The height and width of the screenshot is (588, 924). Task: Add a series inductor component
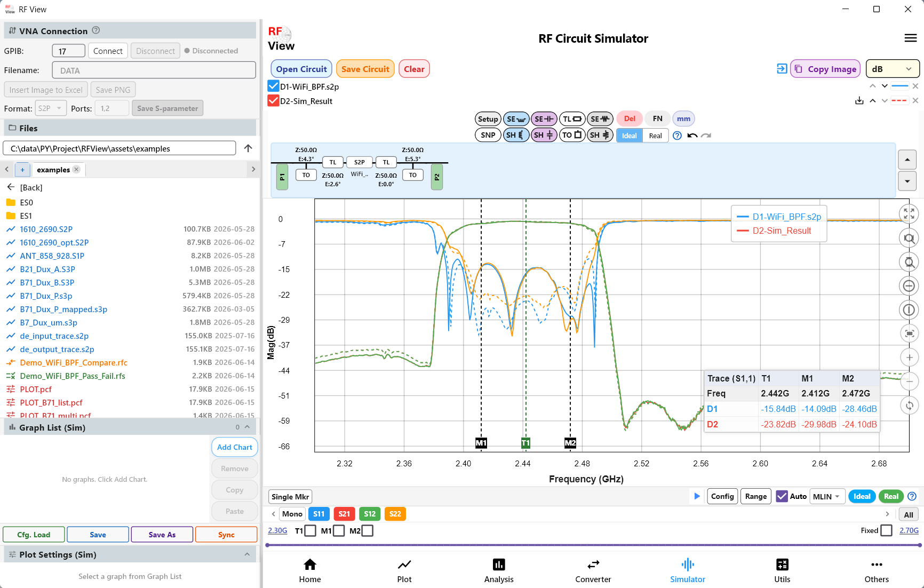point(516,119)
